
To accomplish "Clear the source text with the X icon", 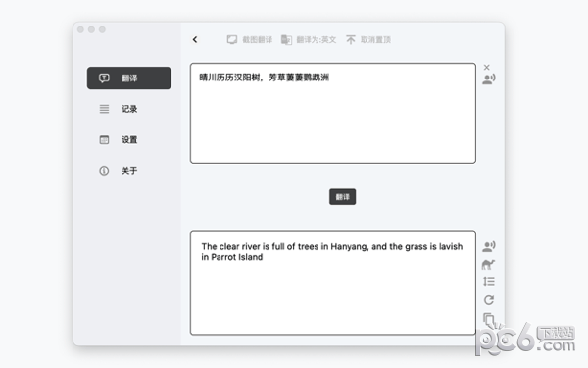I will pos(487,67).
